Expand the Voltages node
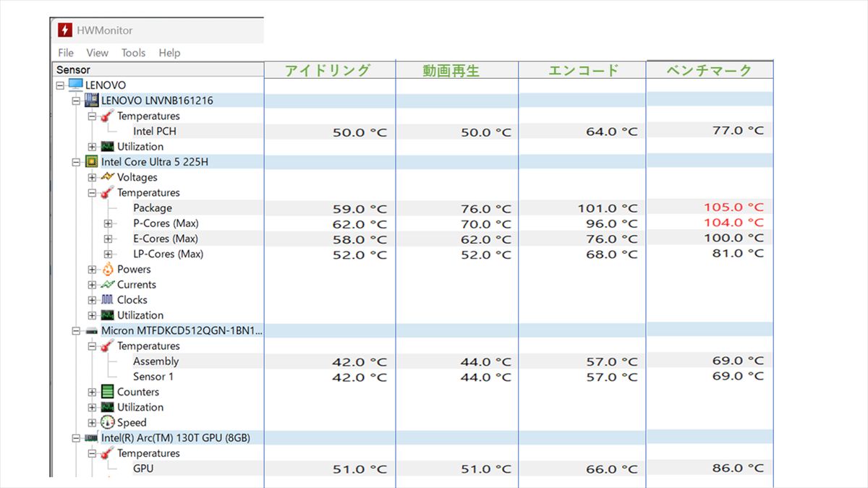This screenshot has width=868, height=488. [x=92, y=177]
